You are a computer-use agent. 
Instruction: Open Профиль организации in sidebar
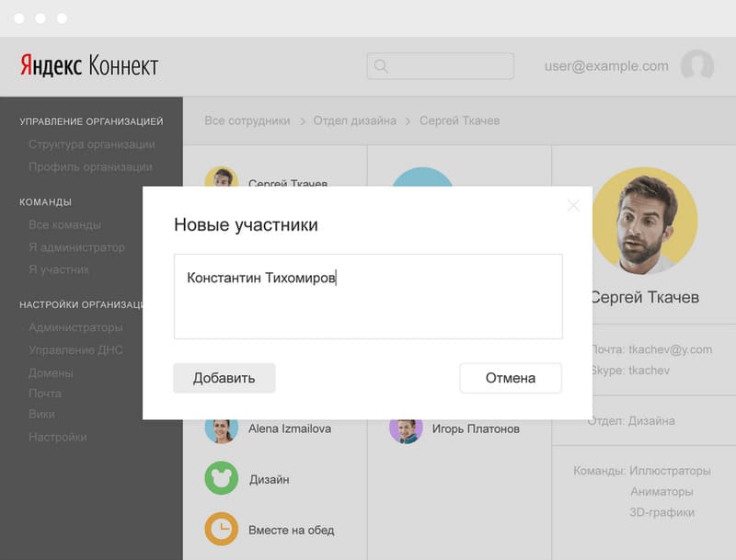click(x=90, y=167)
